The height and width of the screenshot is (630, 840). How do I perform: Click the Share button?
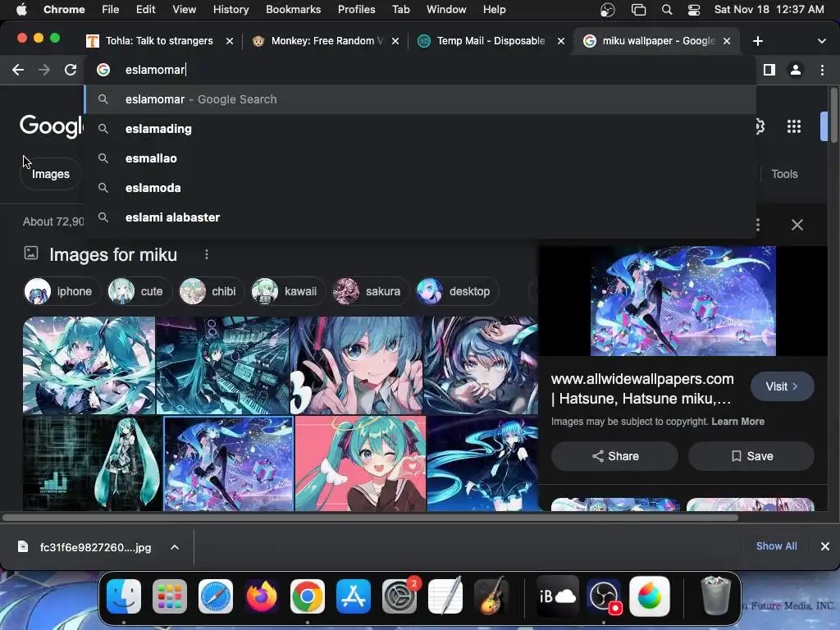click(x=615, y=456)
